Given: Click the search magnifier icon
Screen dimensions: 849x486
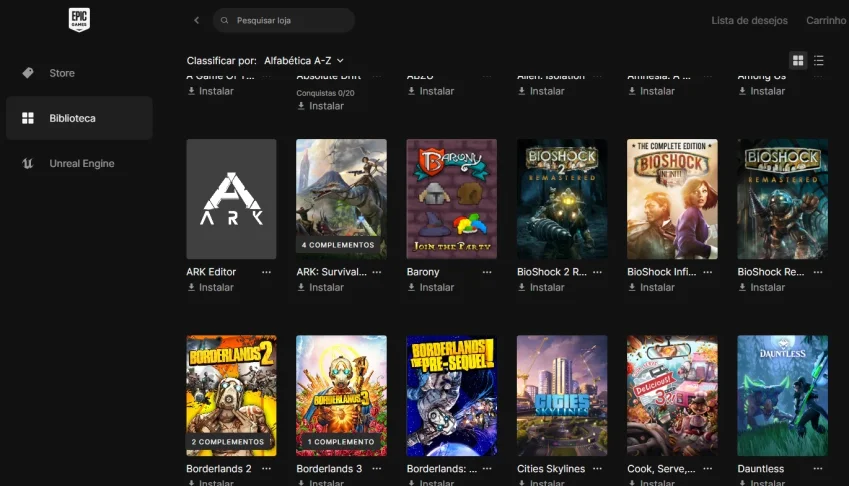Looking at the screenshot, I should [224, 21].
